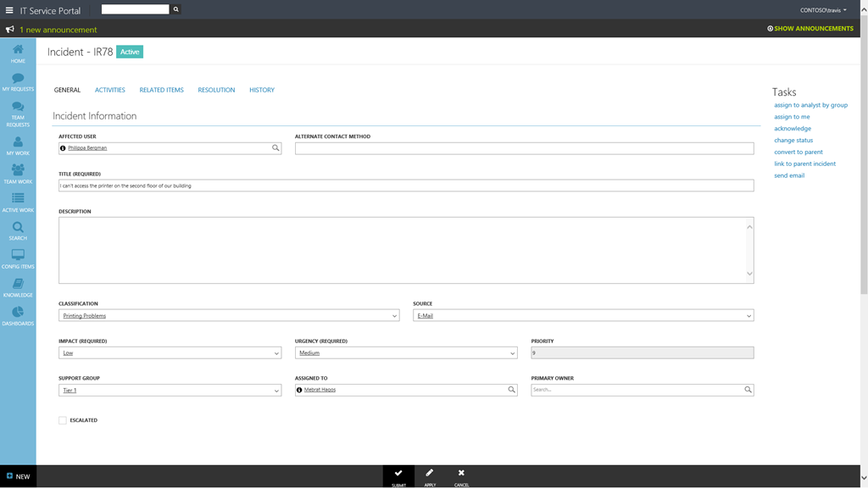Open Config Items in sidebar
The height and width of the screenshot is (488, 868).
(x=18, y=259)
